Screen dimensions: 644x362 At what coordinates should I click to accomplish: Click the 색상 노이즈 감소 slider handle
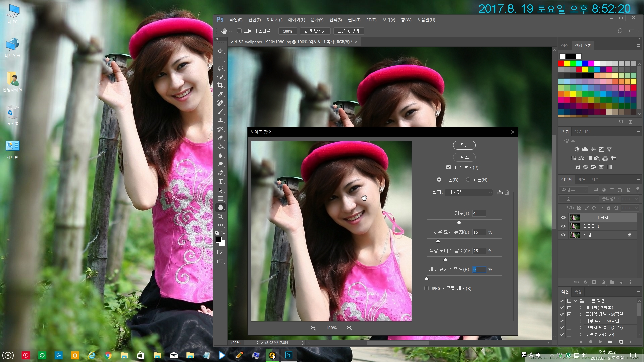pyautogui.click(x=445, y=259)
